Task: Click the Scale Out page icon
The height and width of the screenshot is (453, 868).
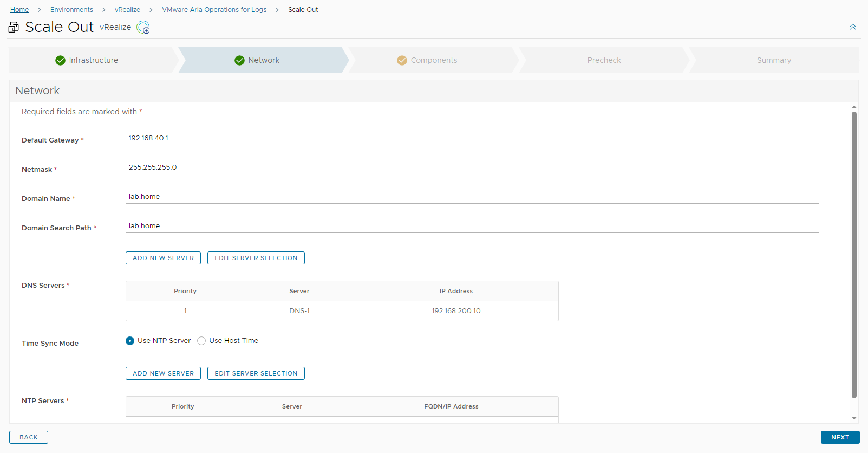Action: (x=14, y=27)
